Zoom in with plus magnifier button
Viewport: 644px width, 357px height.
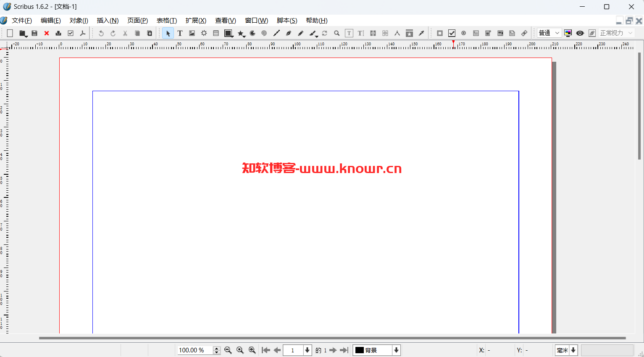(x=252, y=350)
